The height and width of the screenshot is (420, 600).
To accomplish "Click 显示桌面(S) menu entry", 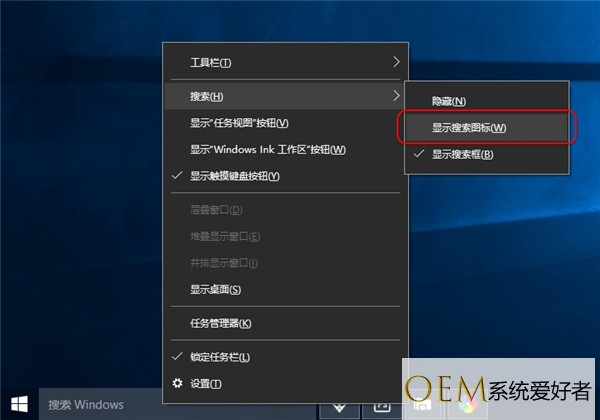I will [215, 290].
